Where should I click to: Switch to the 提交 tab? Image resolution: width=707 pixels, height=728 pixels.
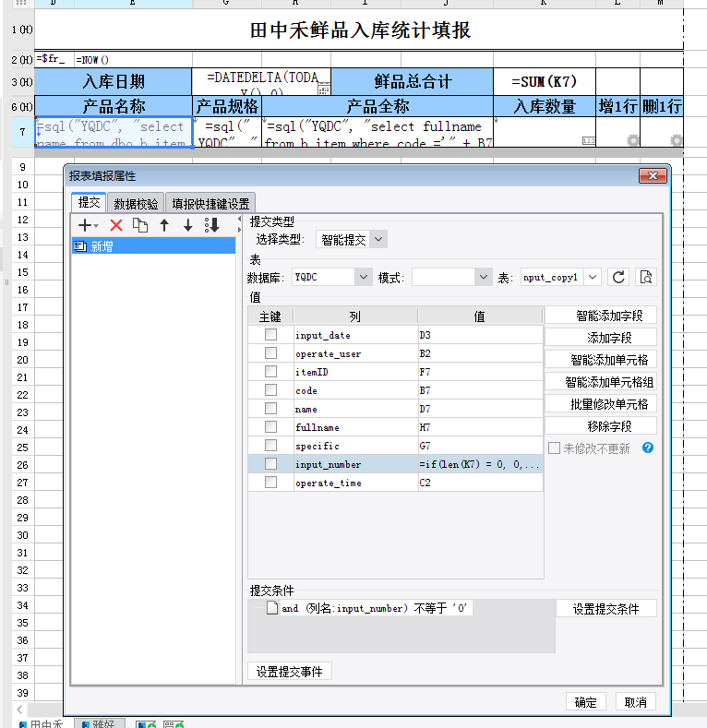90,202
